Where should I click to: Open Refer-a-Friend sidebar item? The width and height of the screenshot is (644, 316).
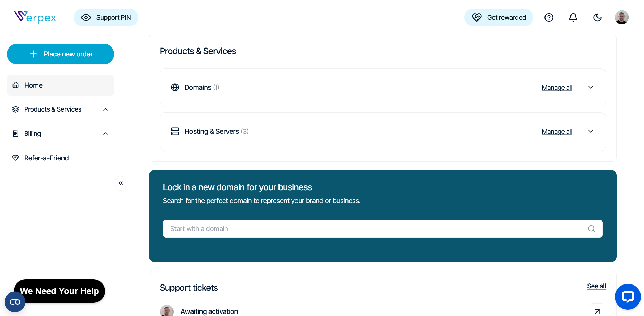(60, 158)
